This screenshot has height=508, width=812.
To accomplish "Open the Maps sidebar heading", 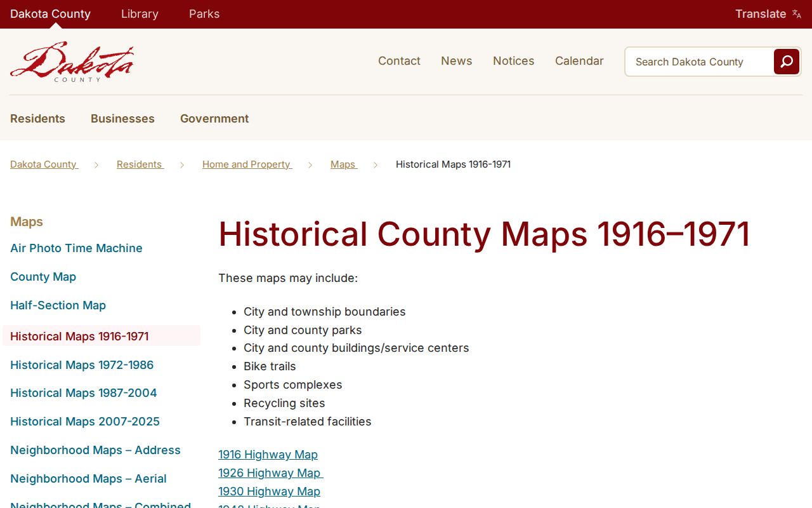I will click(x=27, y=222).
